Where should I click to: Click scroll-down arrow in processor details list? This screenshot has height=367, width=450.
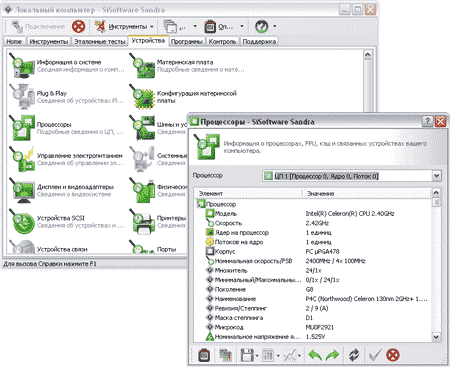tap(436, 337)
